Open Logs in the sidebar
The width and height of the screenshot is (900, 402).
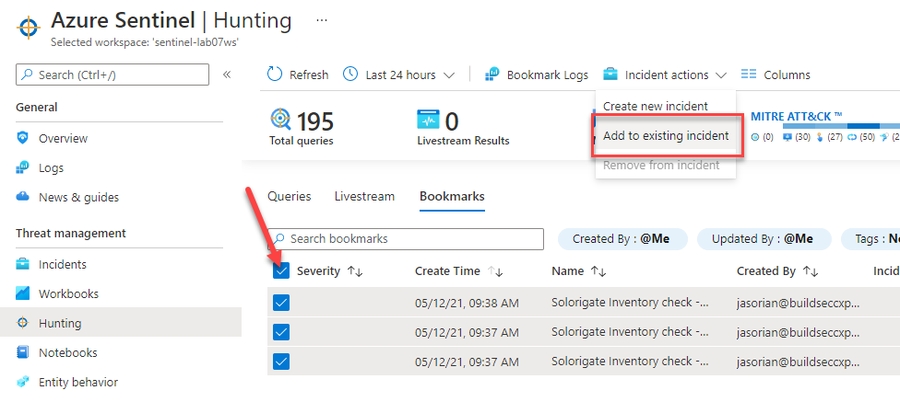pos(53,168)
